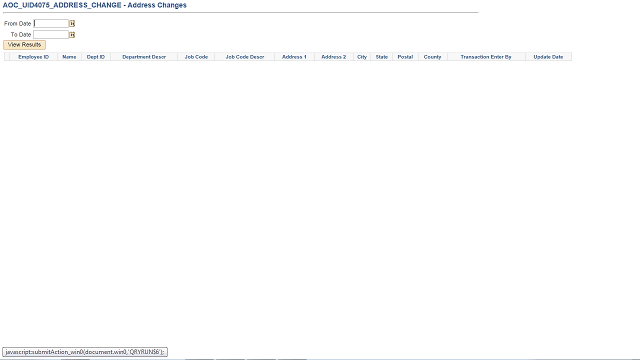This screenshot has width=640, height=360.
Task: Click the From Date label
Action: coord(18,24)
